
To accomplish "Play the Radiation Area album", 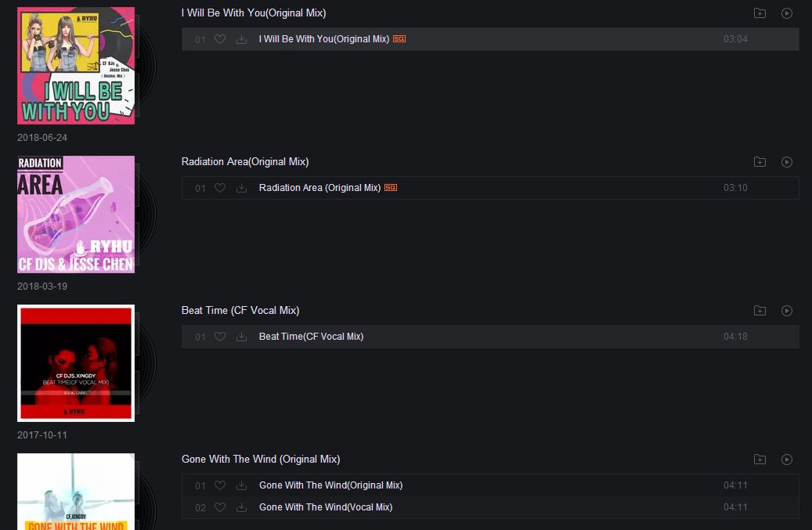I will tap(787, 162).
